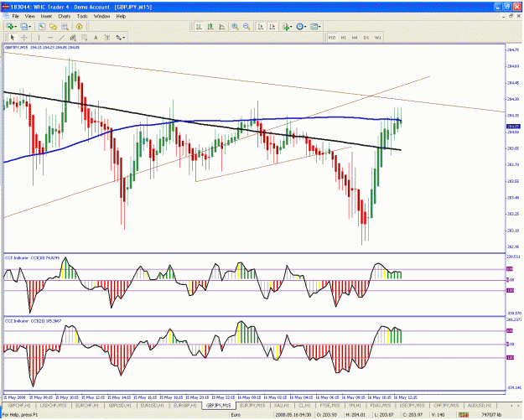The width and height of the screenshot is (524, 420).
Task: Zoom in on the chart
Action: pos(236,26)
